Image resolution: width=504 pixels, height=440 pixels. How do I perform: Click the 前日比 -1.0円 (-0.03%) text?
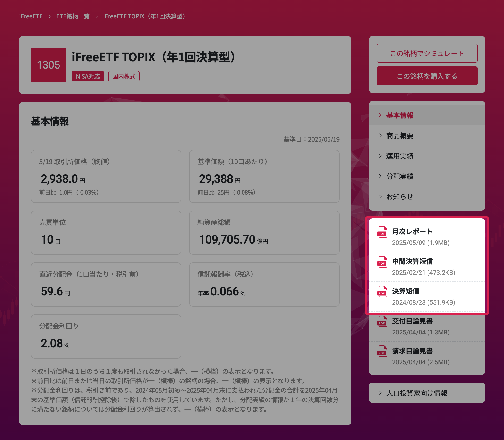point(70,192)
